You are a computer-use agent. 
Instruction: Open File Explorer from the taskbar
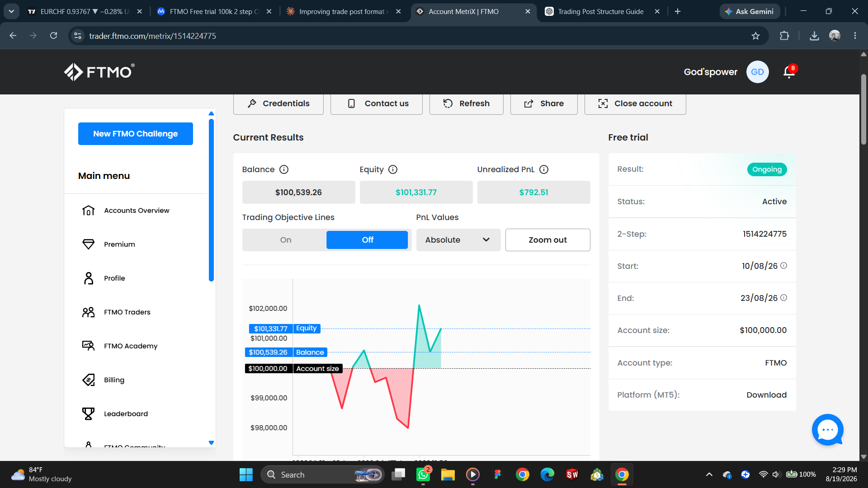[448, 474]
